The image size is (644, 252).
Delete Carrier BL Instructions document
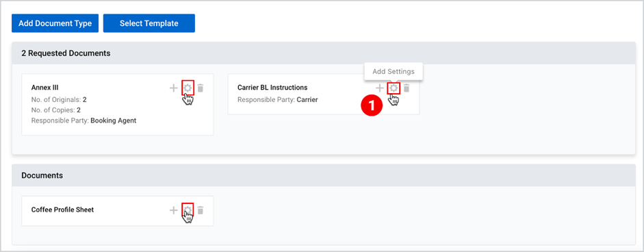[407, 88]
